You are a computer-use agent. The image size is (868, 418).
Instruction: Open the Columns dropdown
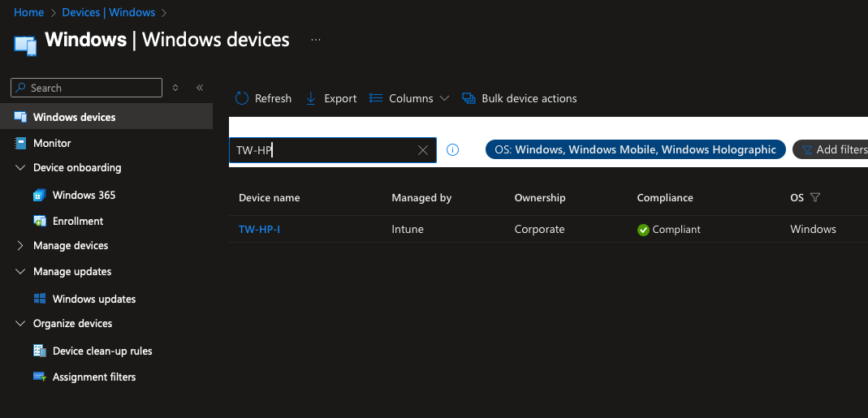pos(410,98)
